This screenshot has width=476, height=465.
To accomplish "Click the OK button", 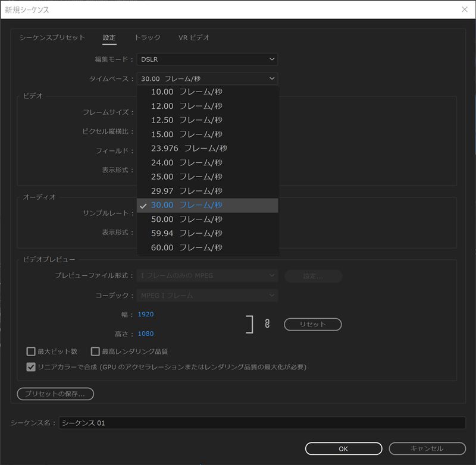I will pyautogui.click(x=343, y=448).
